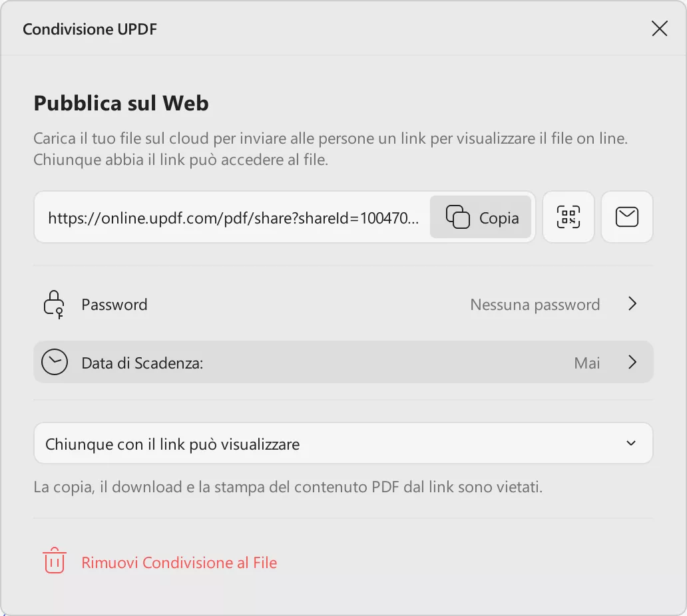This screenshot has width=687, height=616.
Task: Click the padlock icon next to Password
Action: [54, 304]
